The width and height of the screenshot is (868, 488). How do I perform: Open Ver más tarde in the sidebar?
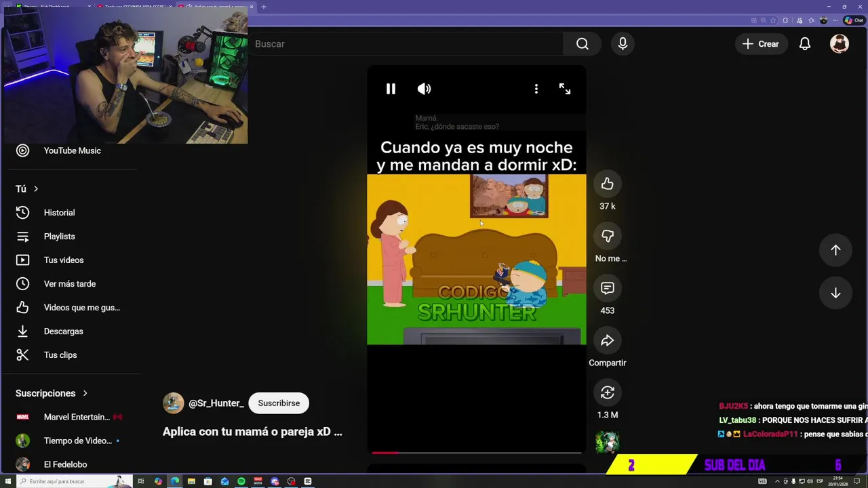[71, 284]
